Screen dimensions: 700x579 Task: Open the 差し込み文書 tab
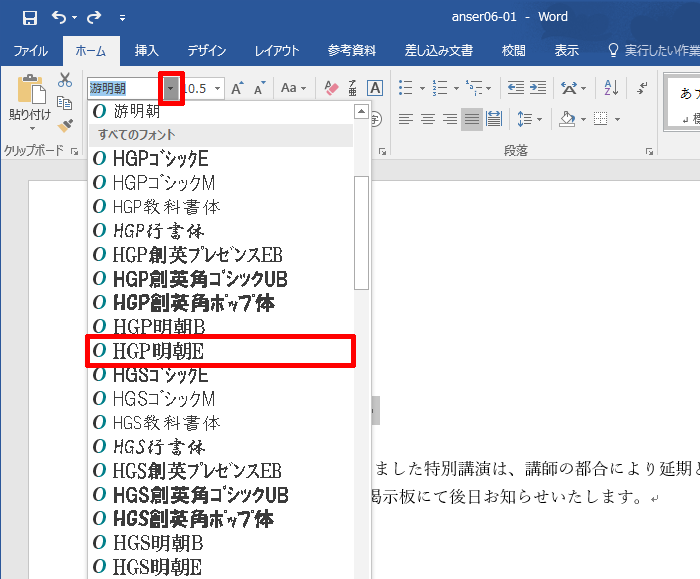[438, 51]
